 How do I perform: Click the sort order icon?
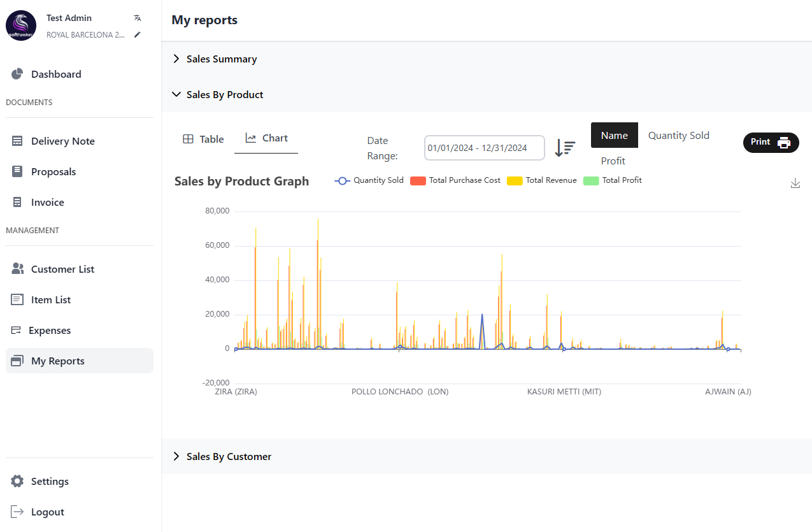click(565, 148)
